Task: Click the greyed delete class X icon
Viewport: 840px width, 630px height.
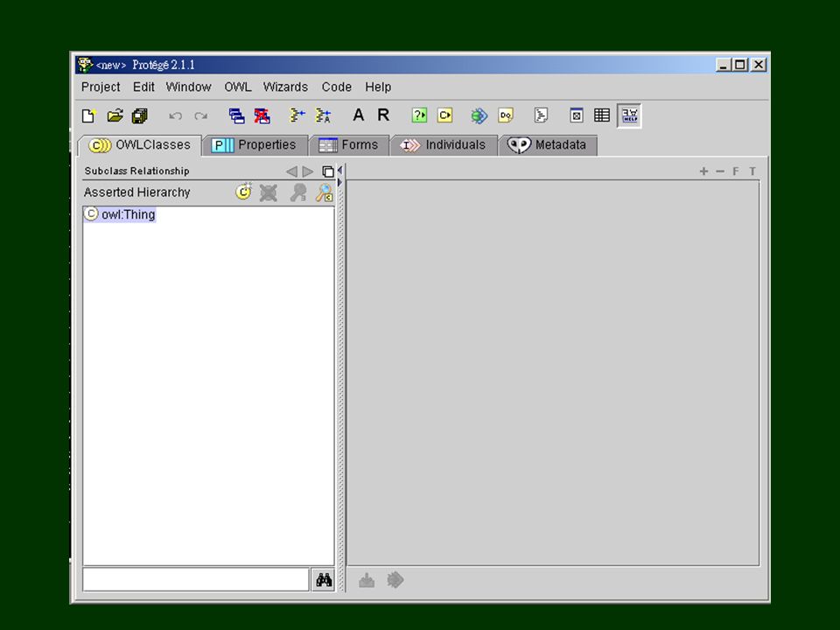Action: [x=269, y=192]
